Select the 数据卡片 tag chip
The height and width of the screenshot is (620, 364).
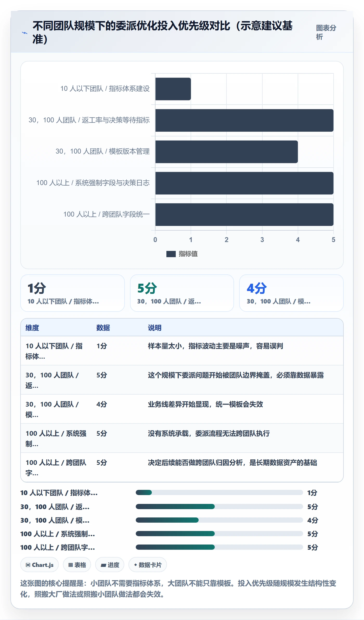147,565
